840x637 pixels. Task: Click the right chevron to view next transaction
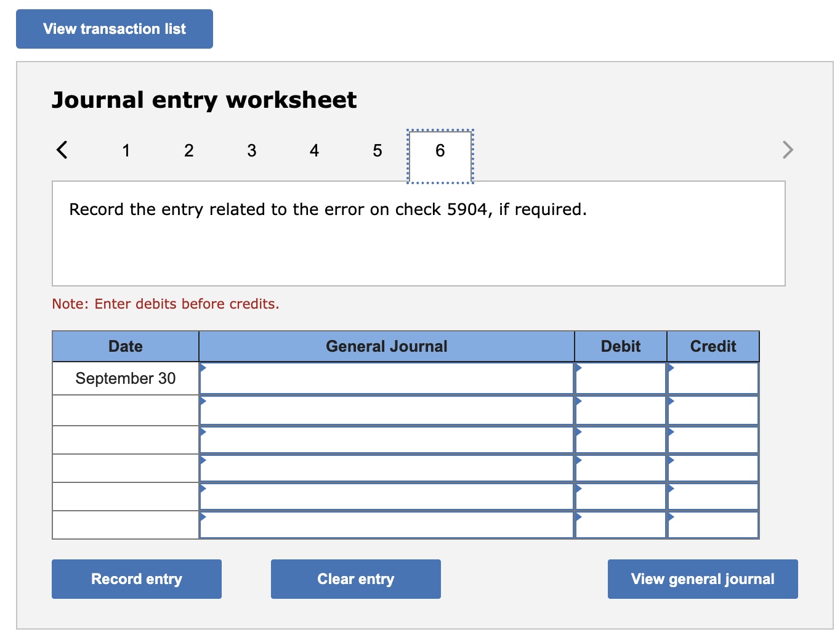788,150
